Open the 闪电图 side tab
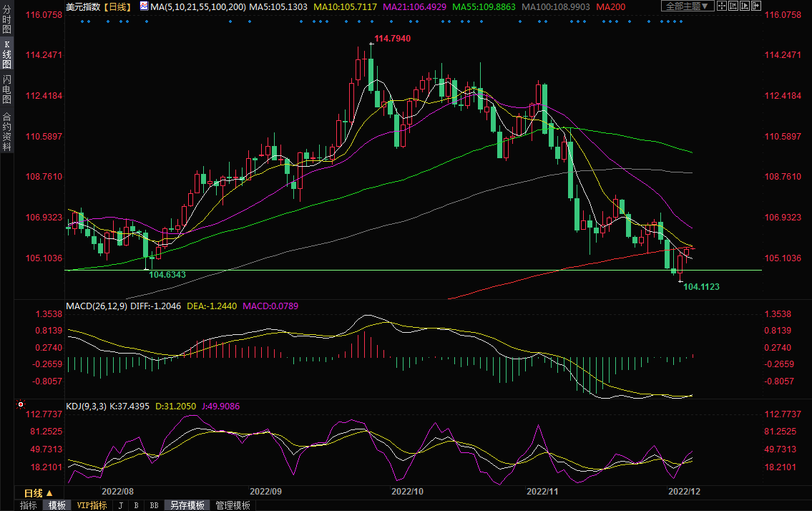This screenshot has width=812, height=511. [6, 89]
